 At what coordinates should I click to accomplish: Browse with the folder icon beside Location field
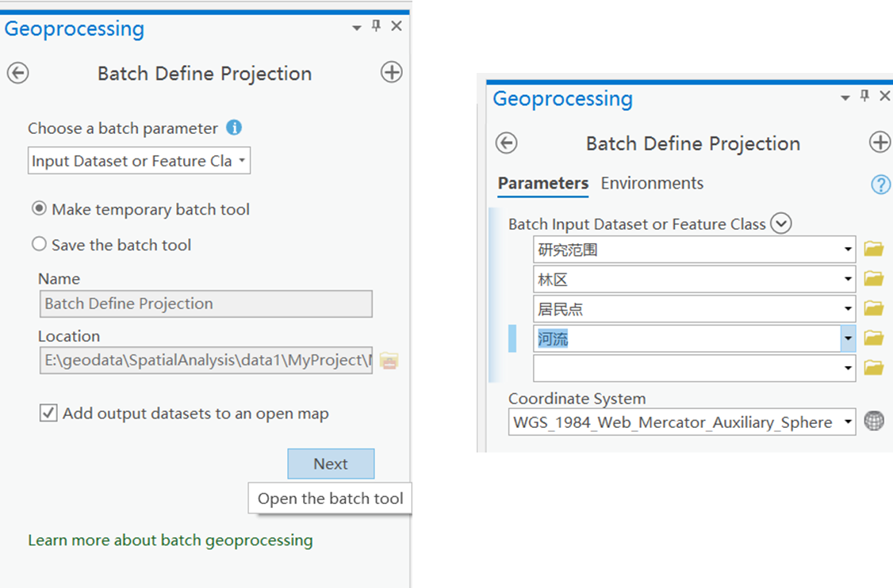click(389, 361)
